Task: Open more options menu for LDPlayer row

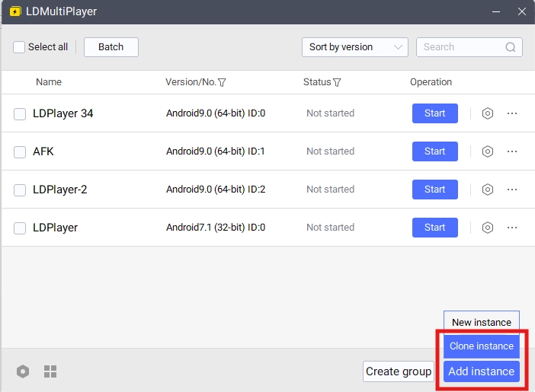Action: [x=512, y=228]
